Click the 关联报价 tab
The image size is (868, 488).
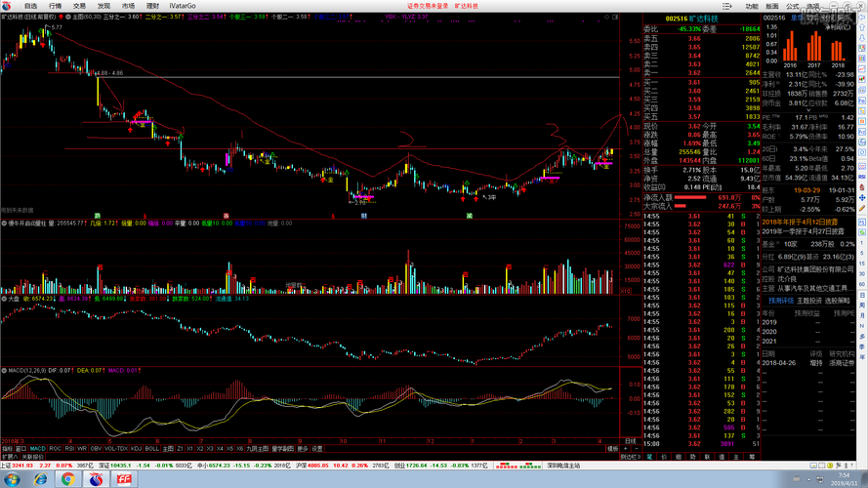coord(32,457)
